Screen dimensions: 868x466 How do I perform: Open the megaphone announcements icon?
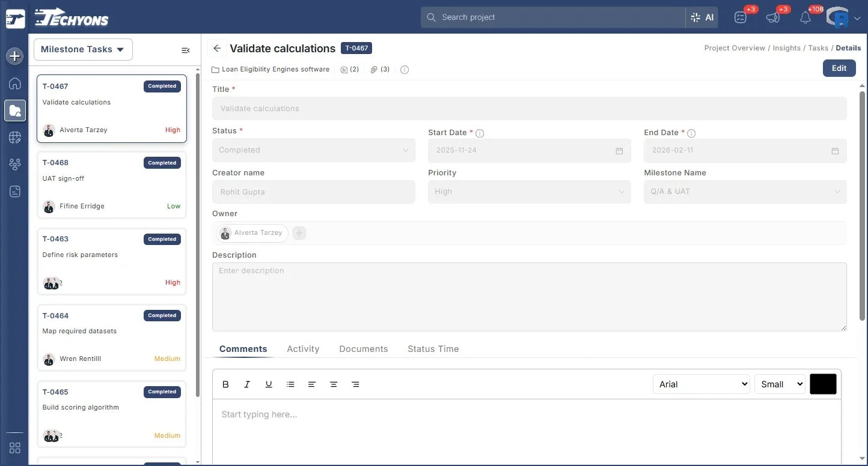point(773,17)
